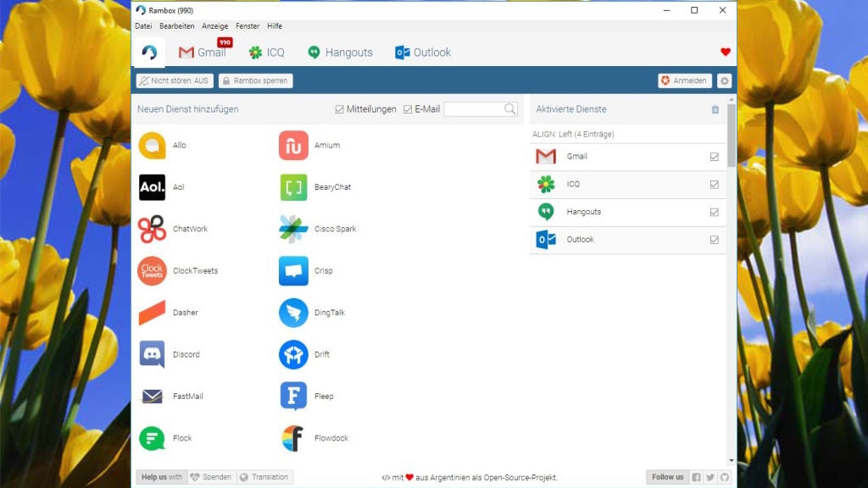Choose the DingTalk service icon
This screenshot has height=488, width=868.
[293, 313]
